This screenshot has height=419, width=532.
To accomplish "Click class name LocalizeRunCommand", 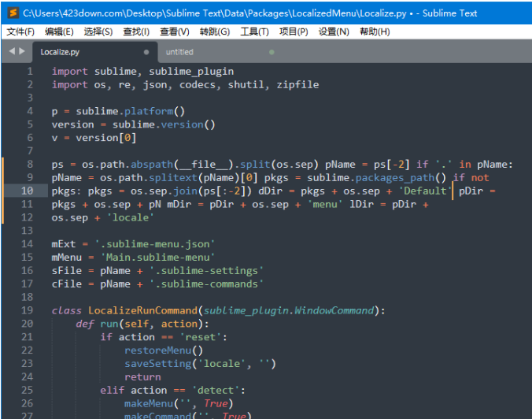I will (x=142, y=310).
